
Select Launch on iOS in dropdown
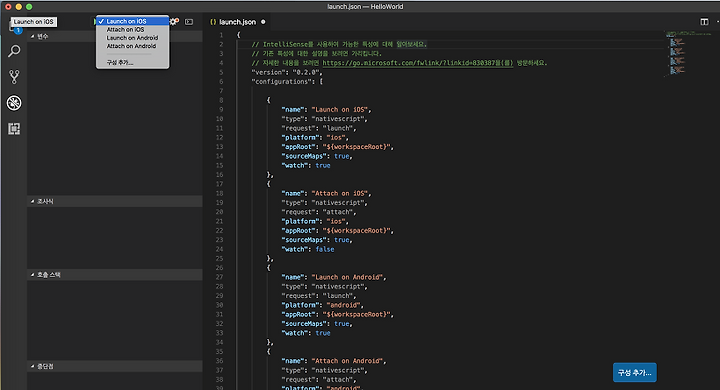coord(132,21)
